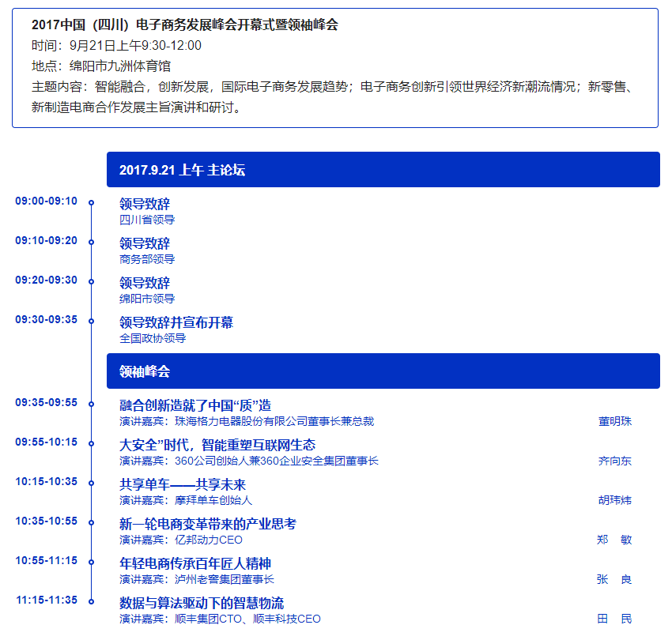
Task: Click the 10:55-11:15 time label
Action: point(47,560)
